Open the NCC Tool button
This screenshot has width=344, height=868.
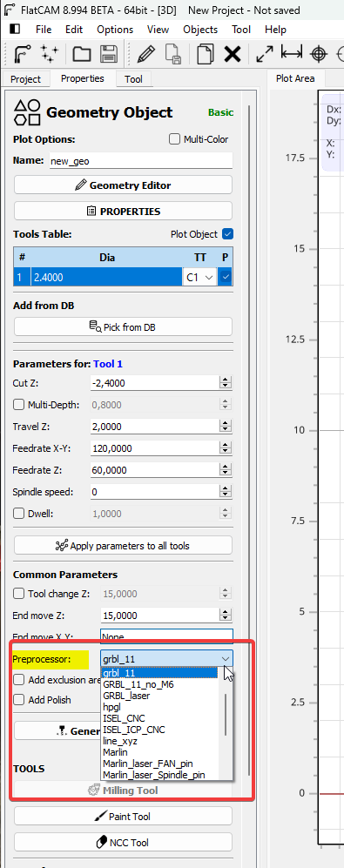click(123, 842)
